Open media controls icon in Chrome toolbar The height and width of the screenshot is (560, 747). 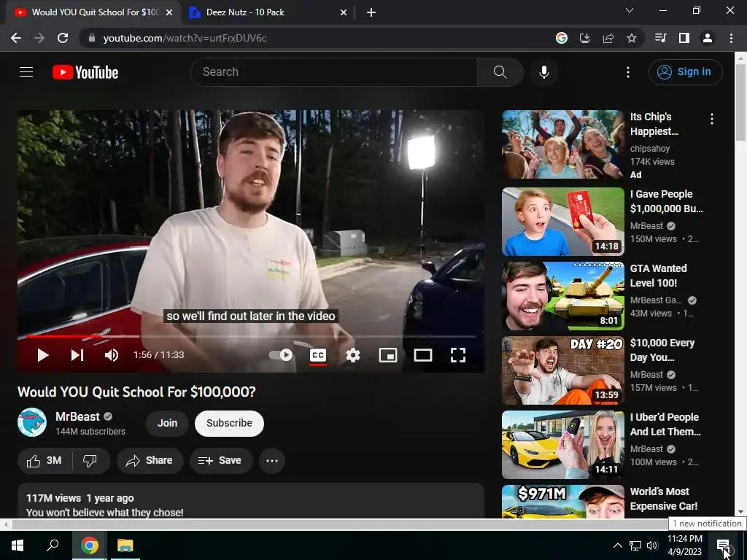click(660, 38)
